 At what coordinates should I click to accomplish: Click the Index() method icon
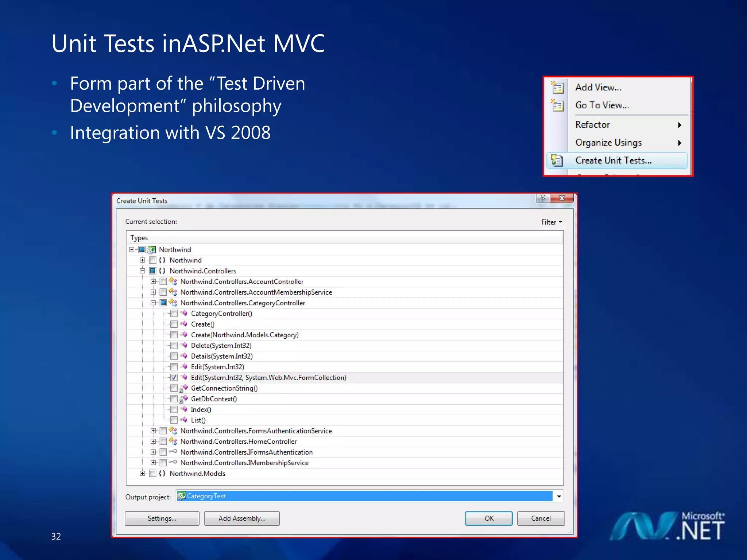[x=184, y=409]
